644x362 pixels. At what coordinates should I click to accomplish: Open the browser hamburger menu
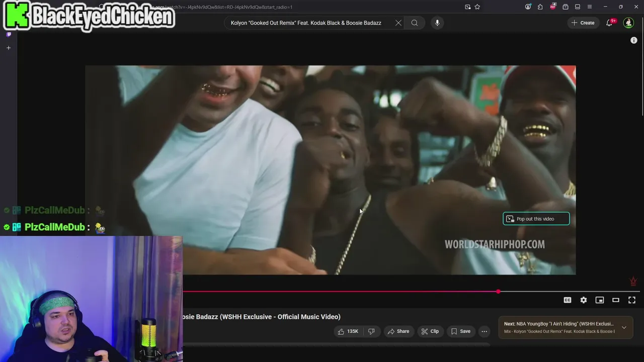point(590,7)
